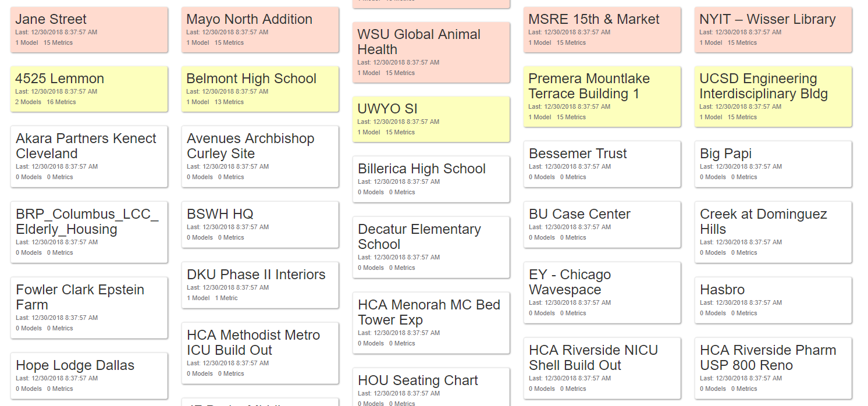The width and height of the screenshot is (868, 406).
Task: Select the yellow 4525 Lemmon card
Action: 89,88
